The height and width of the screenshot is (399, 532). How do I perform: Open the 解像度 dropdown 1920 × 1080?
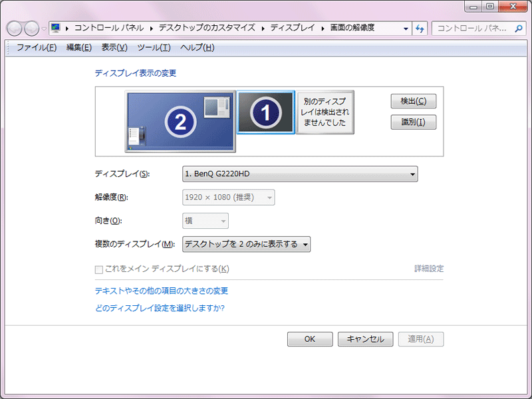(228, 198)
